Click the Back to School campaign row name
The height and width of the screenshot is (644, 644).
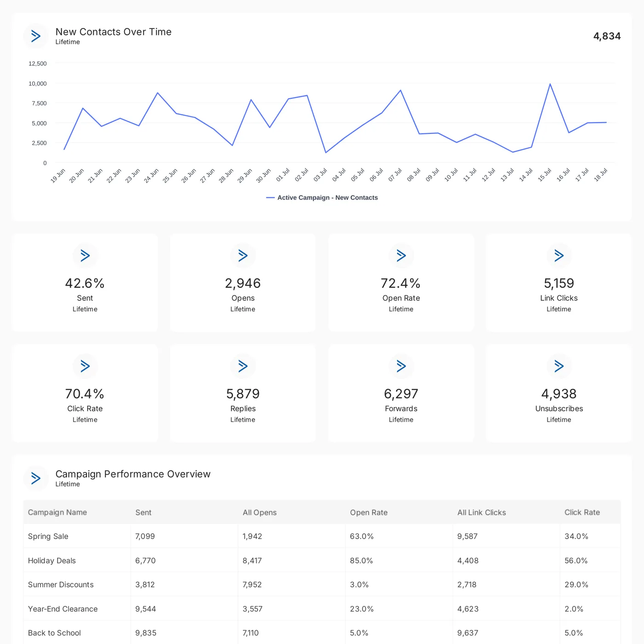coord(54,633)
